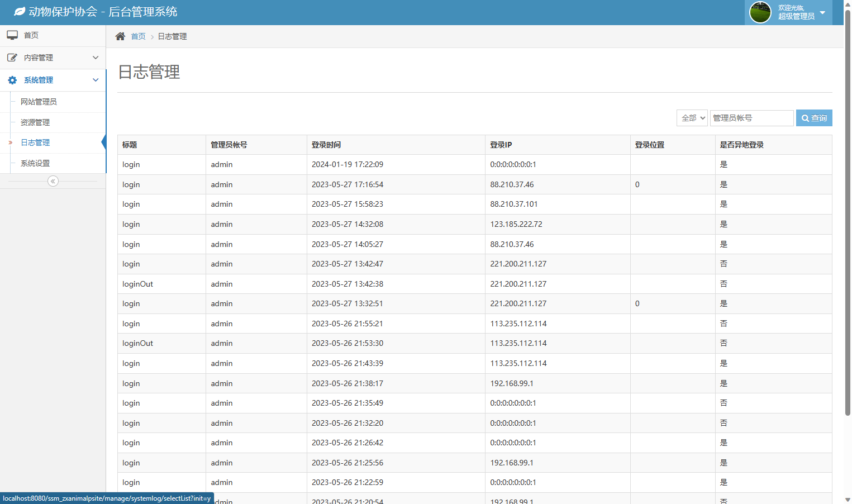This screenshot has width=852, height=504.
Task: Select 系统设置 sidebar item
Action: [35, 163]
